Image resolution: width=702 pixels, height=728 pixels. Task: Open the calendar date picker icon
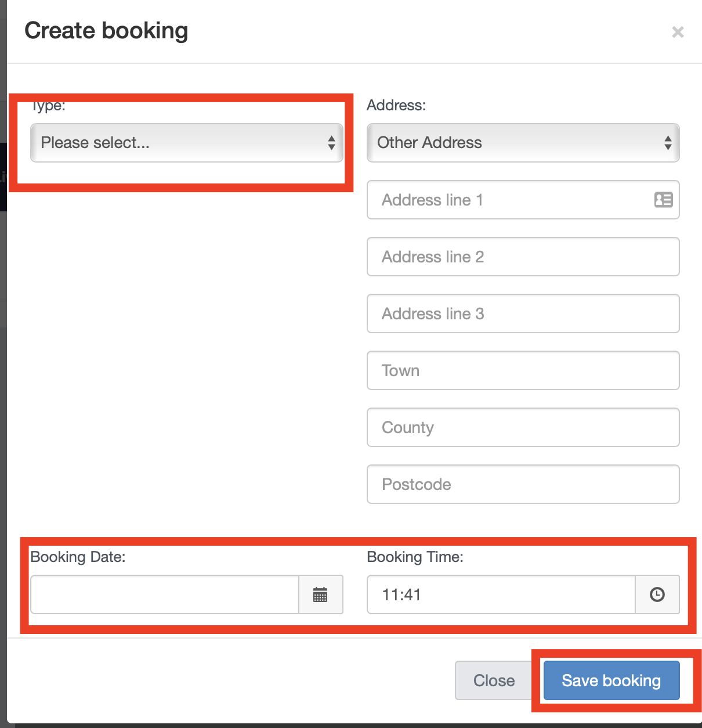click(x=320, y=594)
